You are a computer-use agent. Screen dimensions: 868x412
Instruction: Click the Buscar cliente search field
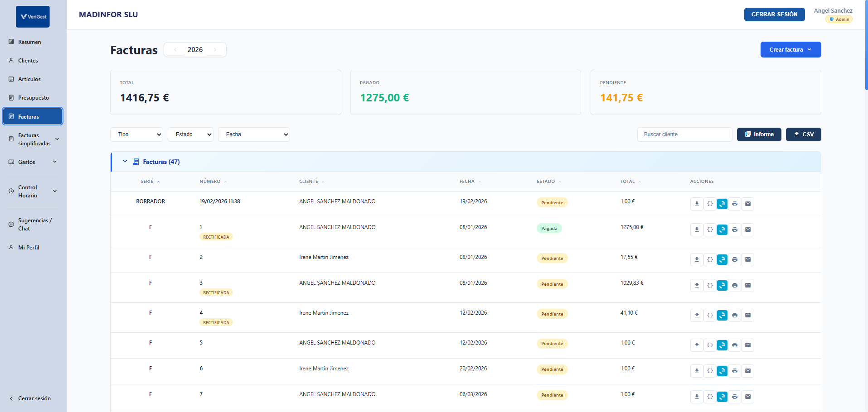(684, 134)
